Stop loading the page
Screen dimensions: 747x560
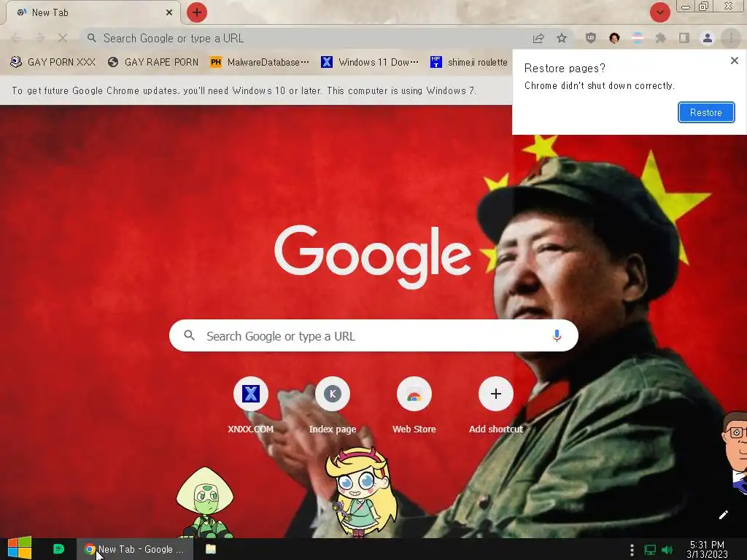63,38
